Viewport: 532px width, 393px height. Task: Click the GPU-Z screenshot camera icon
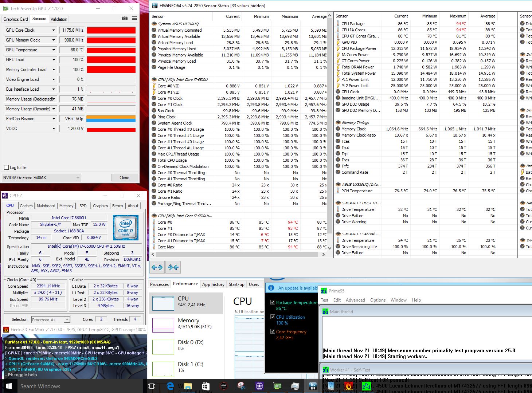pos(125,19)
